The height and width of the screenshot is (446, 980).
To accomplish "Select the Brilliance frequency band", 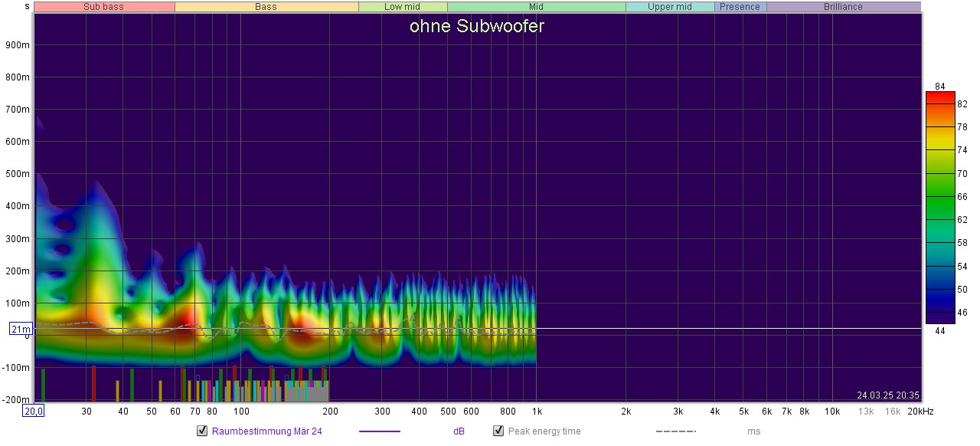I will pos(843,7).
